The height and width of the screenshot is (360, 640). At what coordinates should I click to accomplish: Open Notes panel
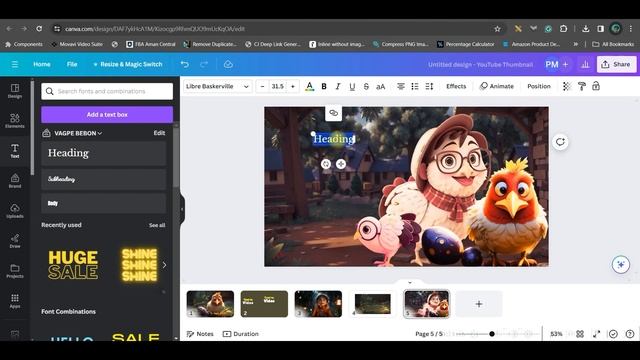tap(200, 334)
